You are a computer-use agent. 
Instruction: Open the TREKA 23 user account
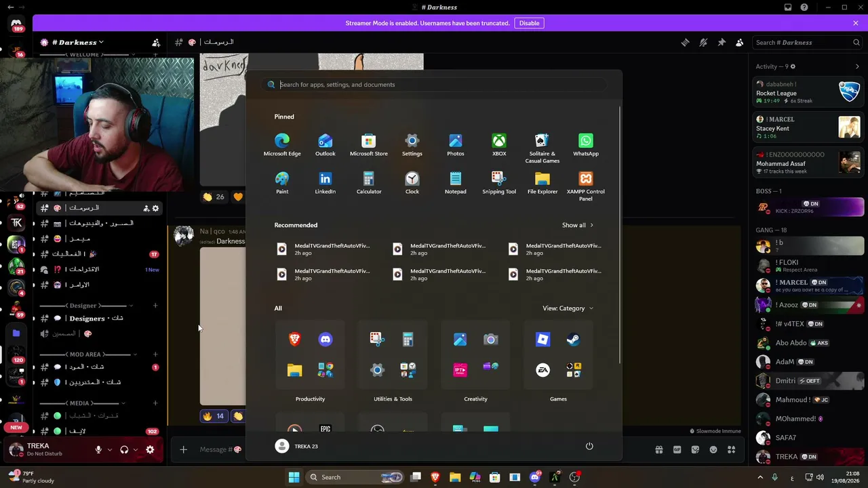pos(296,446)
